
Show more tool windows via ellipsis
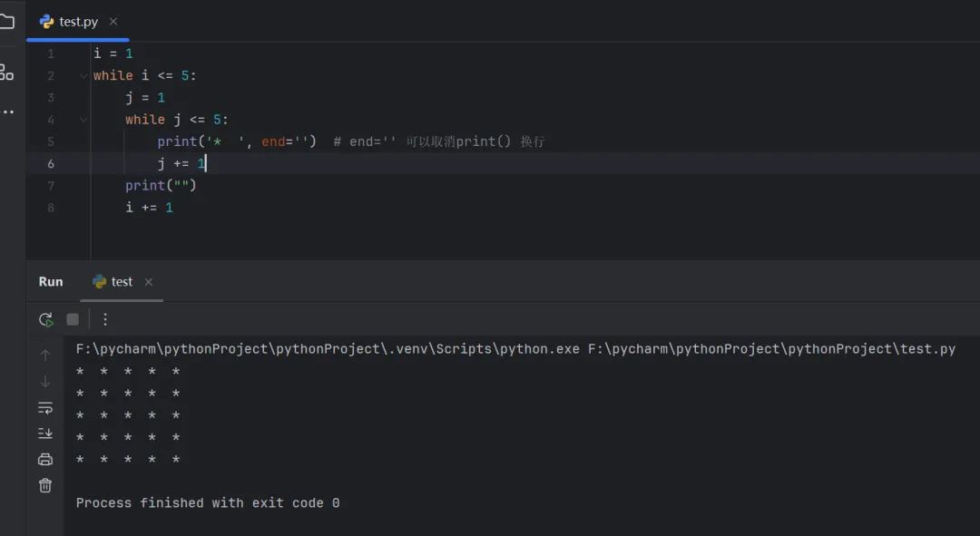click(7, 112)
